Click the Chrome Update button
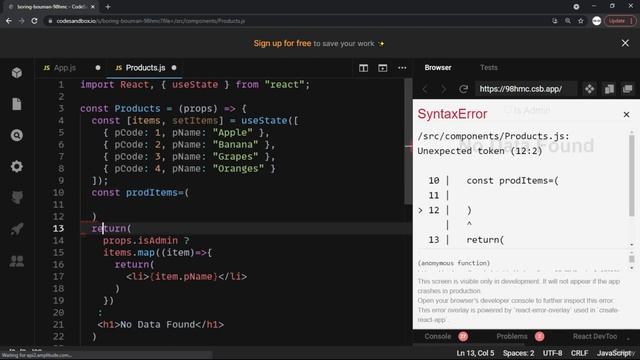 pos(620,21)
